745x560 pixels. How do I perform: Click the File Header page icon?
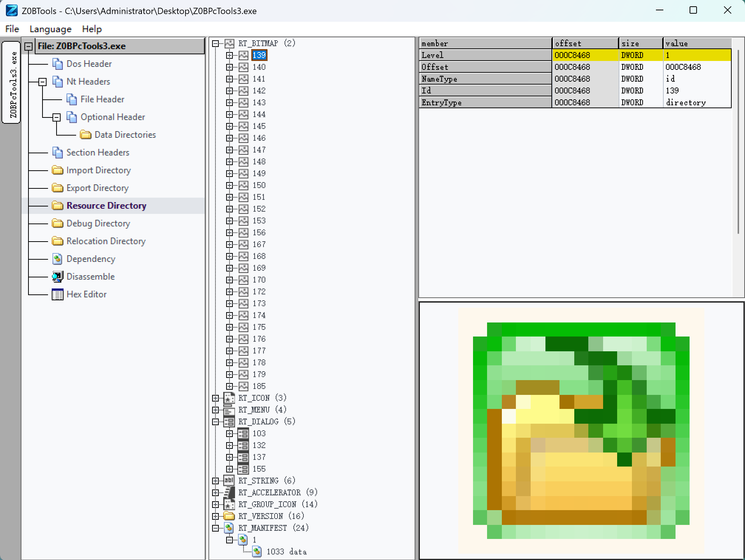point(71,99)
